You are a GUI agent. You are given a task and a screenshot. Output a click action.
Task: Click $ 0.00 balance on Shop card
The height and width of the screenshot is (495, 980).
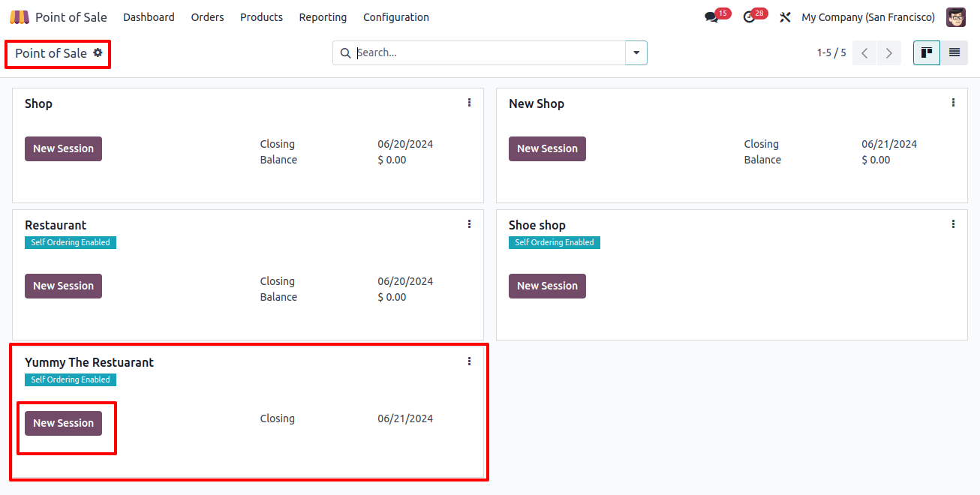coord(392,160)
